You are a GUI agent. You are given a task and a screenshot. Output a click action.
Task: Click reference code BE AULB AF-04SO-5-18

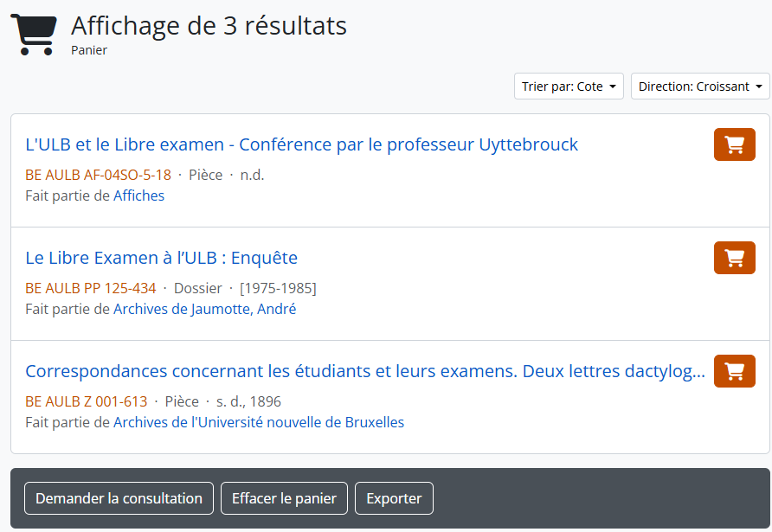coord(98,175)
